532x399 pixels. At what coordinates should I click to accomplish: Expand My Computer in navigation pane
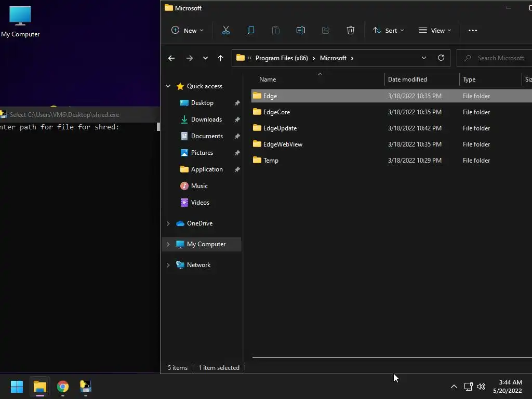(x=168, y=244)
